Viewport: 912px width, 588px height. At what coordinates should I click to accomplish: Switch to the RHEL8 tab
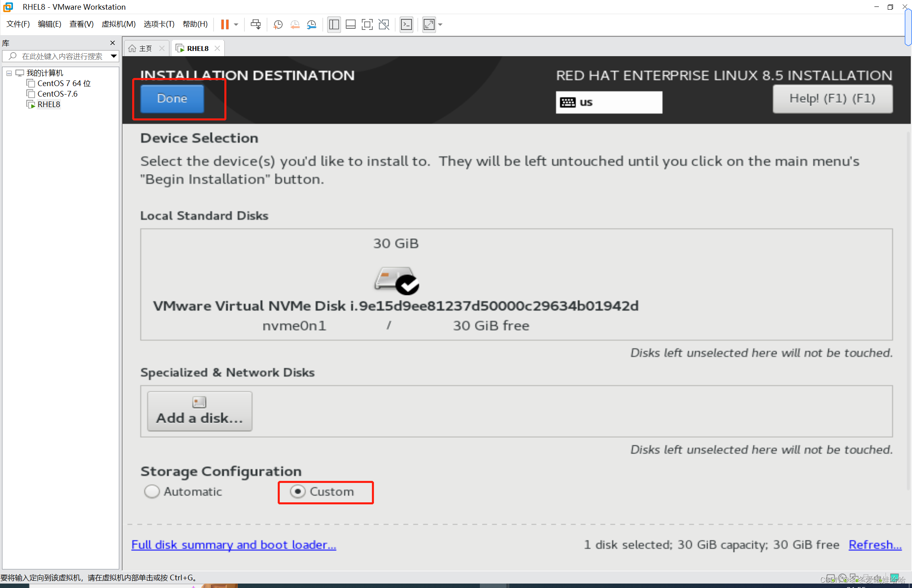pos(197,48)
